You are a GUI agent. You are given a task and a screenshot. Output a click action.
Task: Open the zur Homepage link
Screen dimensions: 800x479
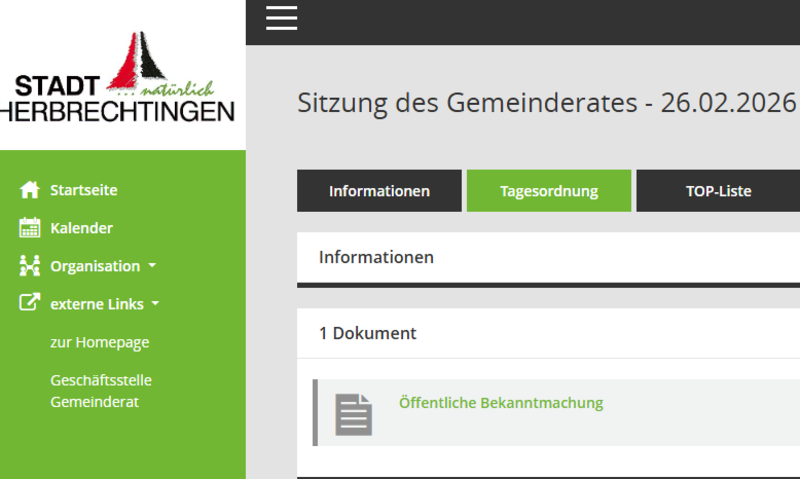pos(99,342)
